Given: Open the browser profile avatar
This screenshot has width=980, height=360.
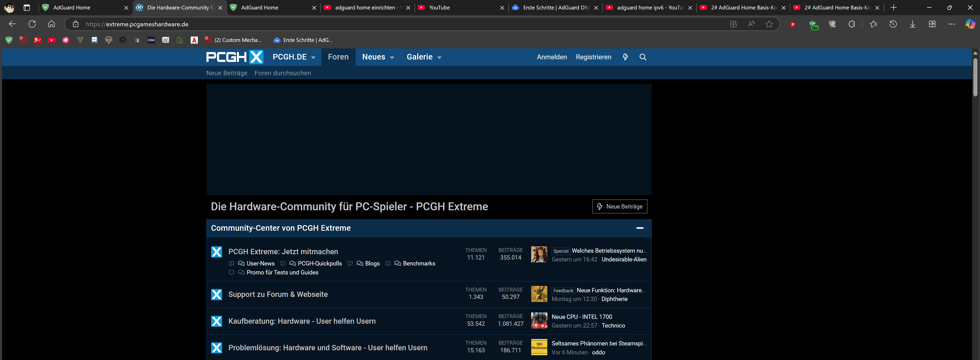Looking at the screenshot, I should [9, 8].
